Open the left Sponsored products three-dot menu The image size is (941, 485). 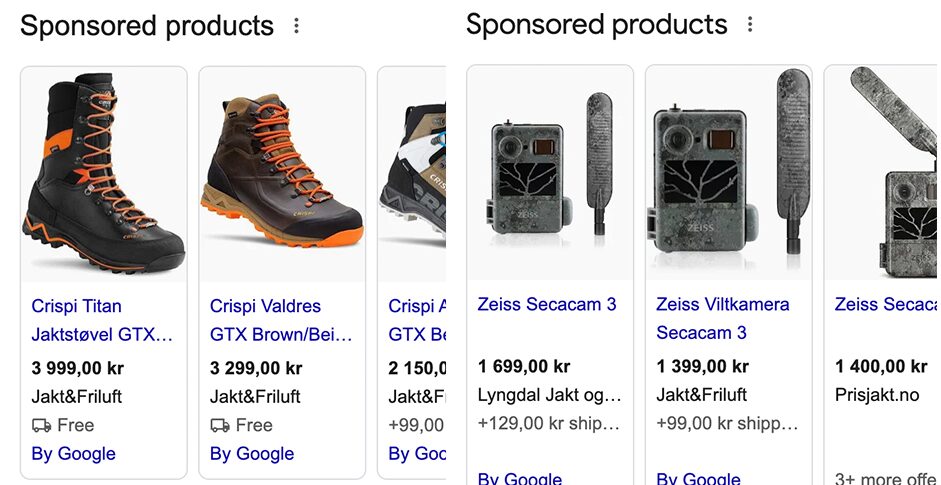coord(296,26)
